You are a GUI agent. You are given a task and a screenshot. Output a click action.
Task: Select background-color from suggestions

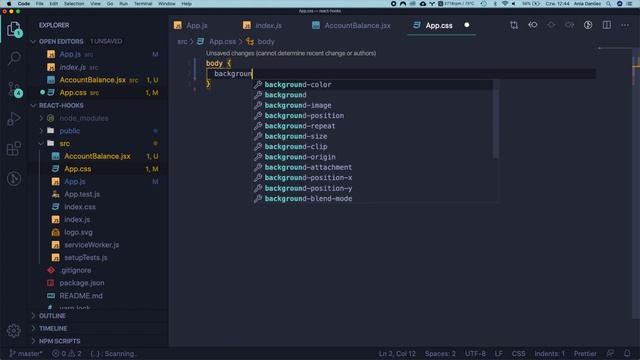point(373,84)
